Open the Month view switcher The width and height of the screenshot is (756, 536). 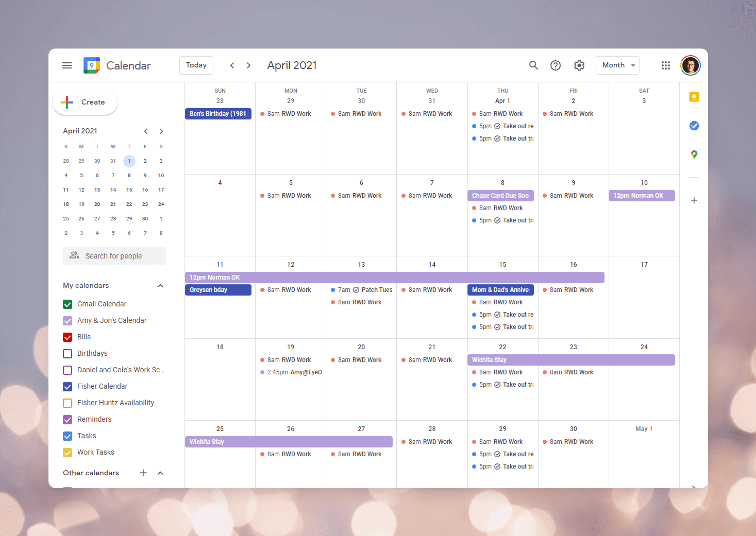coord(617,65)
